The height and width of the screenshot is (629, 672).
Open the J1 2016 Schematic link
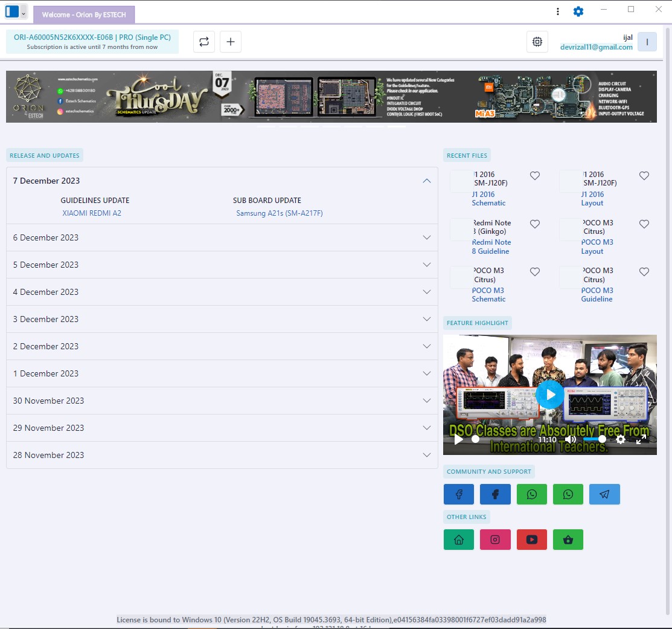[x=488, y=199]
